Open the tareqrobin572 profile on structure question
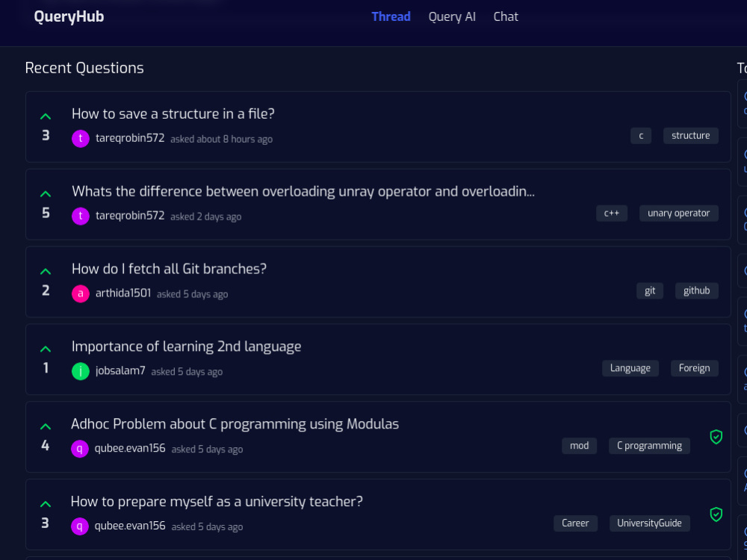747x560 pixels. pyautogui.click(x=129, y=138)
